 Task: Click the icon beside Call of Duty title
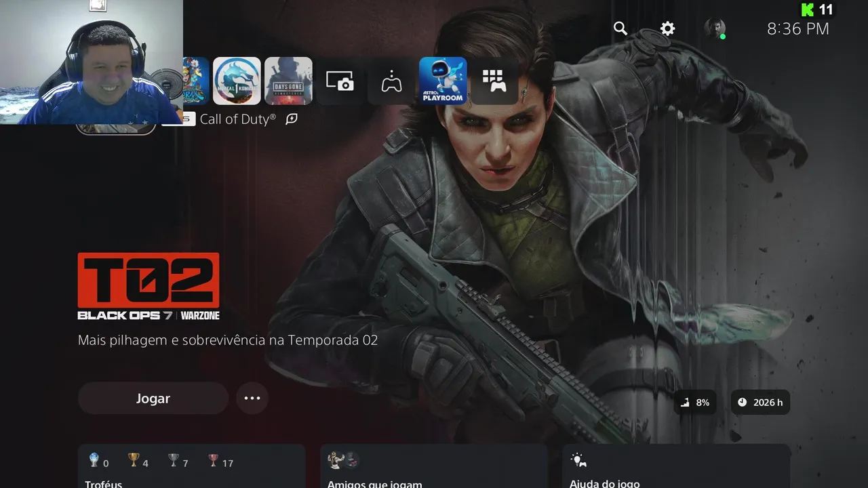(292, 119)
